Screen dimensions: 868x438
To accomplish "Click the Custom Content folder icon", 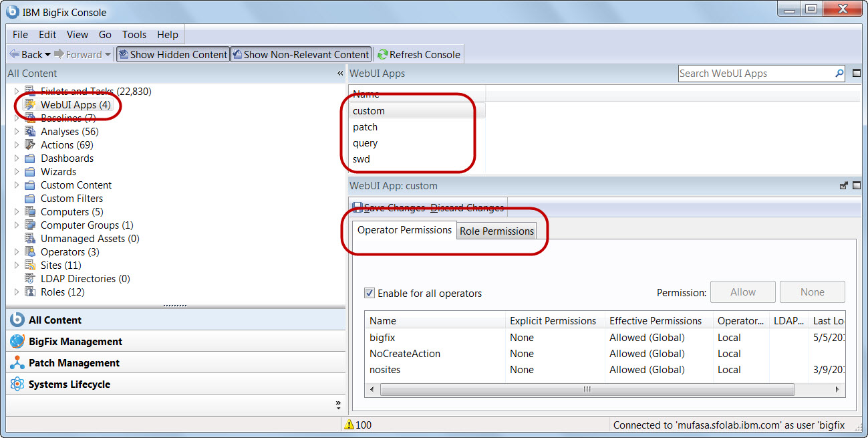I will pyautogui.click(x=29, y=185).
